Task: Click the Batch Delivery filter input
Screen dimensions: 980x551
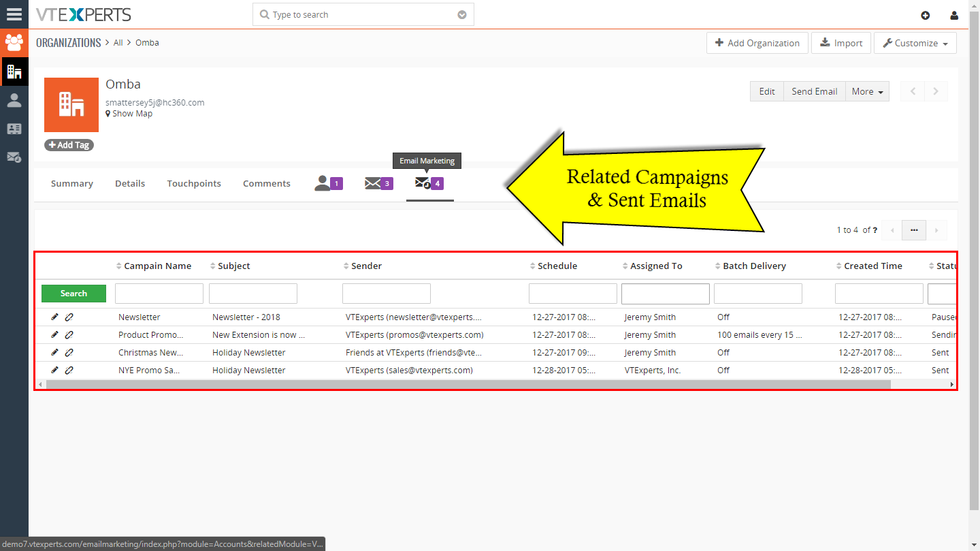Action: tap(758, 294)
